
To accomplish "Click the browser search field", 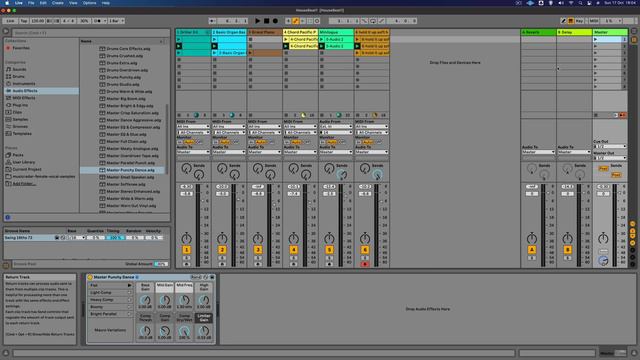I will tap(91, 33).
